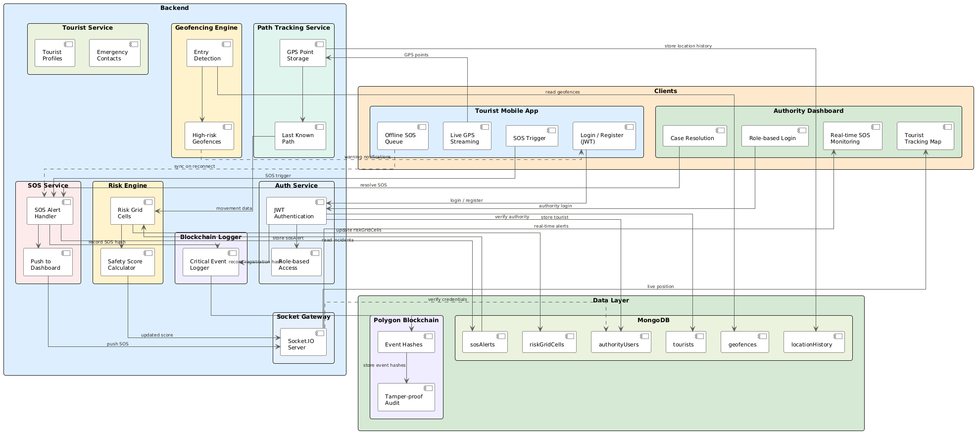Viewport: 980px width, 437px height.
Task: Click the component icon in SOS Trigger box
Action: 551,130
